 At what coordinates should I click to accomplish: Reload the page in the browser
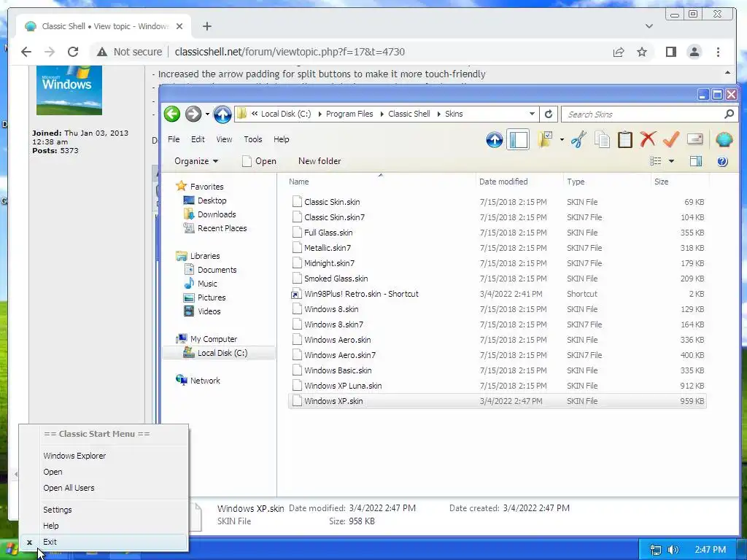[x=73, y=52]
